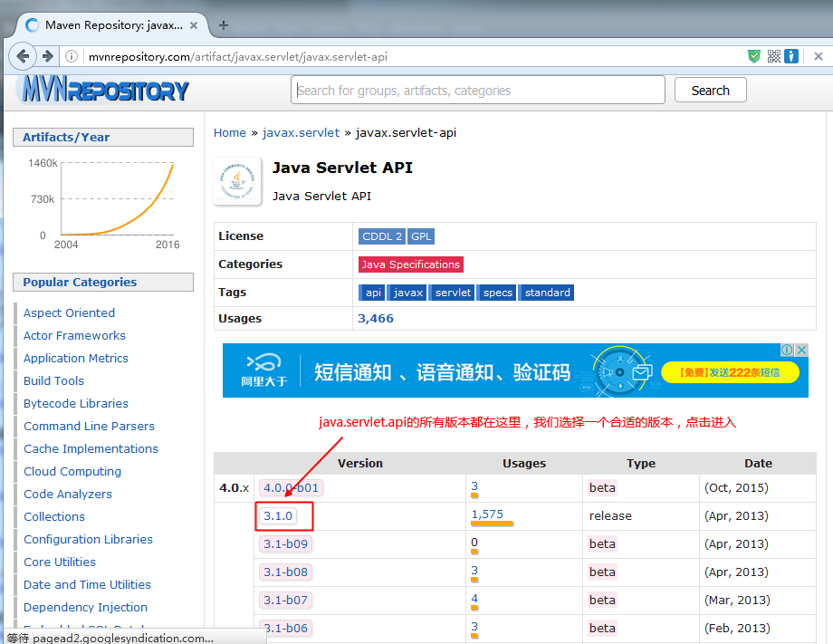
Task: Close the ad banner with X icon
Action: pyautogui.click(x=801, y=351)
